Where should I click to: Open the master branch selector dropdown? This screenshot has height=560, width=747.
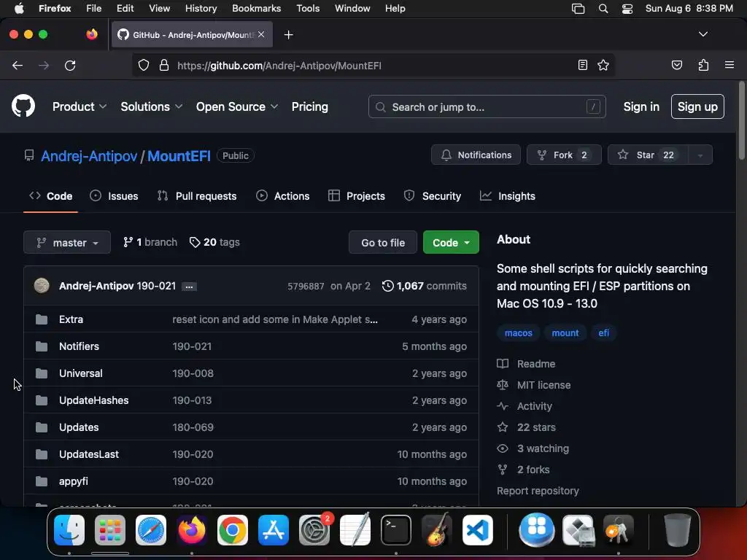[x=67, y=242]
